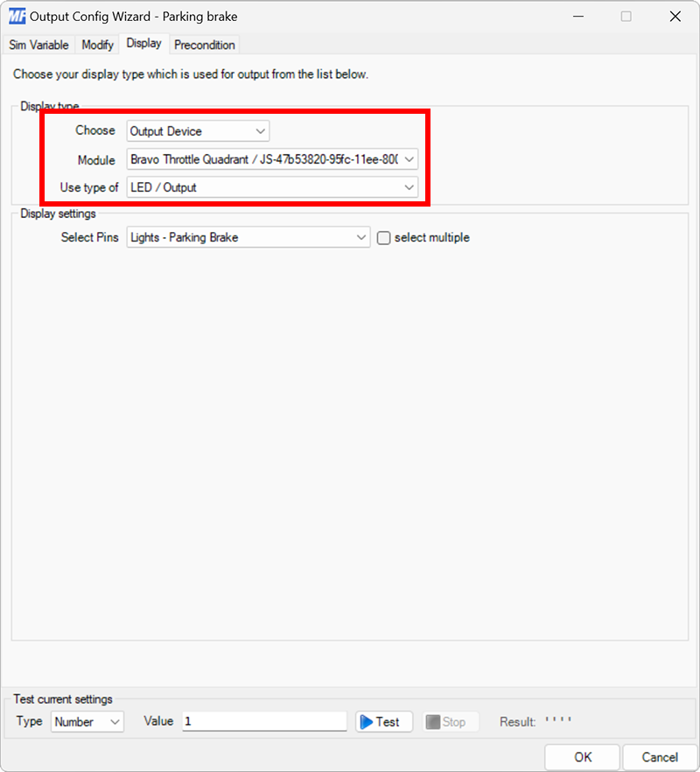Select the Display tab
The height and width of the screenshot is (772, 700).
tap(143, 43)
